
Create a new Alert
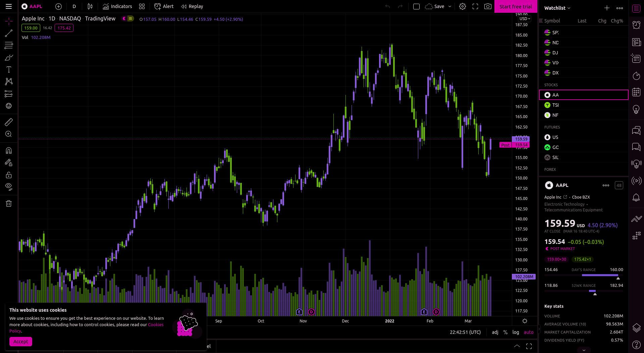pyautogui.click(x=164, y=6)
